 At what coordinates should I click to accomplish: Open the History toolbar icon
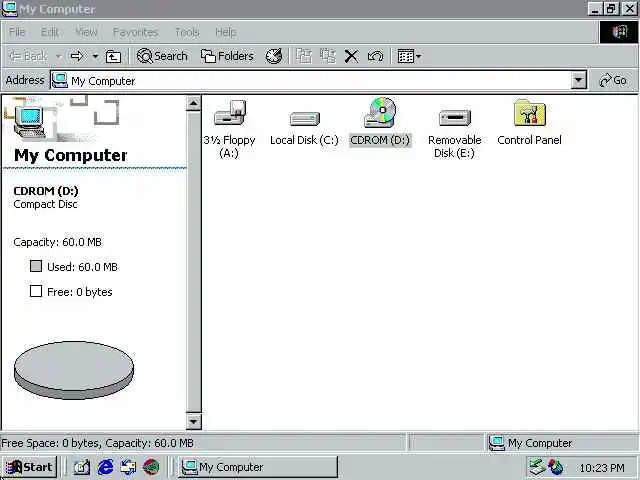tap(274, 56)
